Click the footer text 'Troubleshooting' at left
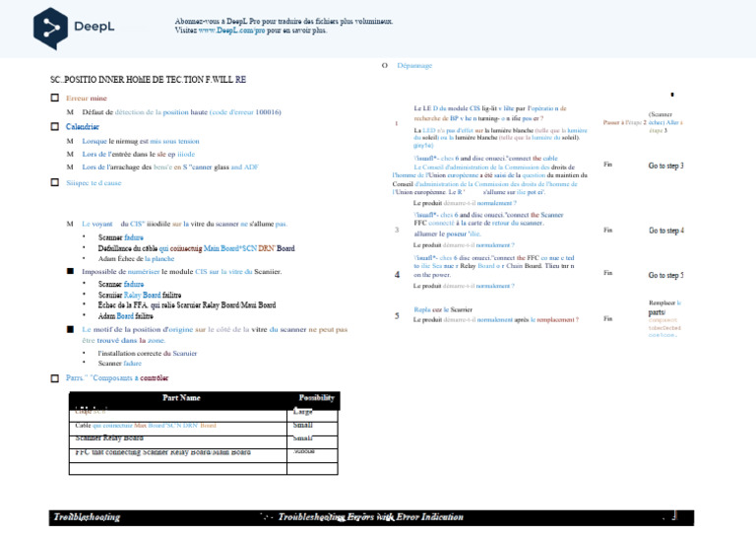Viewport: 756px width, 536px height. click(87, 517)
